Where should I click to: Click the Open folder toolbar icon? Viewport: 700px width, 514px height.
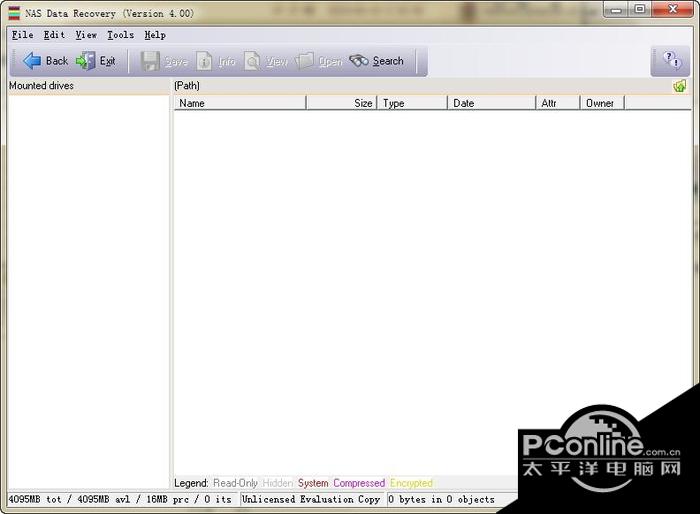(x=305, y=61)
